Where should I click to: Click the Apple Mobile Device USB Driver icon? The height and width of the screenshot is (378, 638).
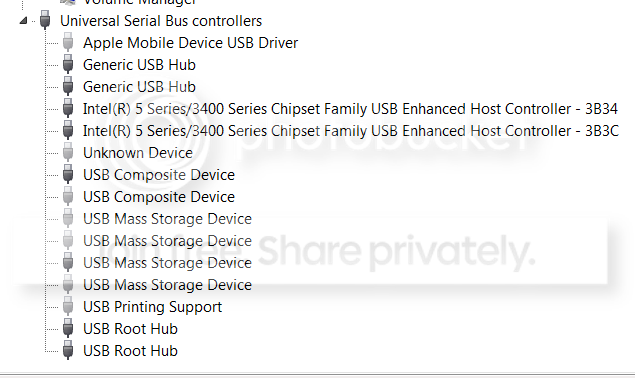coord(68,42)
